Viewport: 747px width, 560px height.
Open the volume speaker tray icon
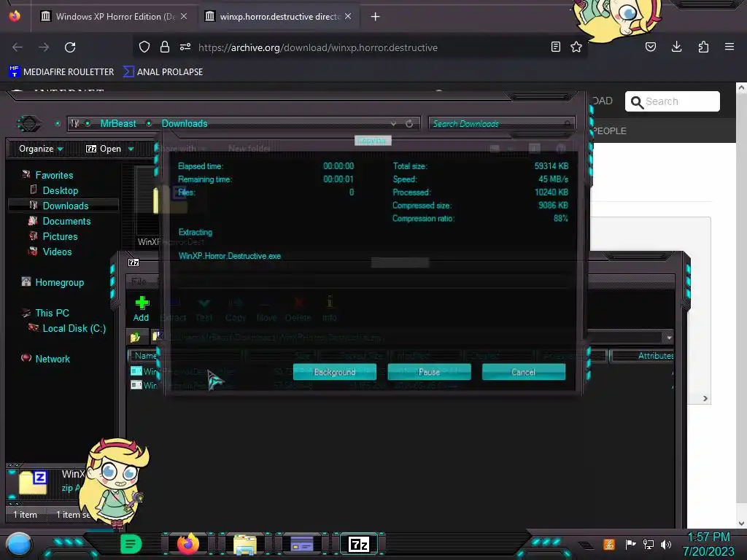(x=666, y=544)
